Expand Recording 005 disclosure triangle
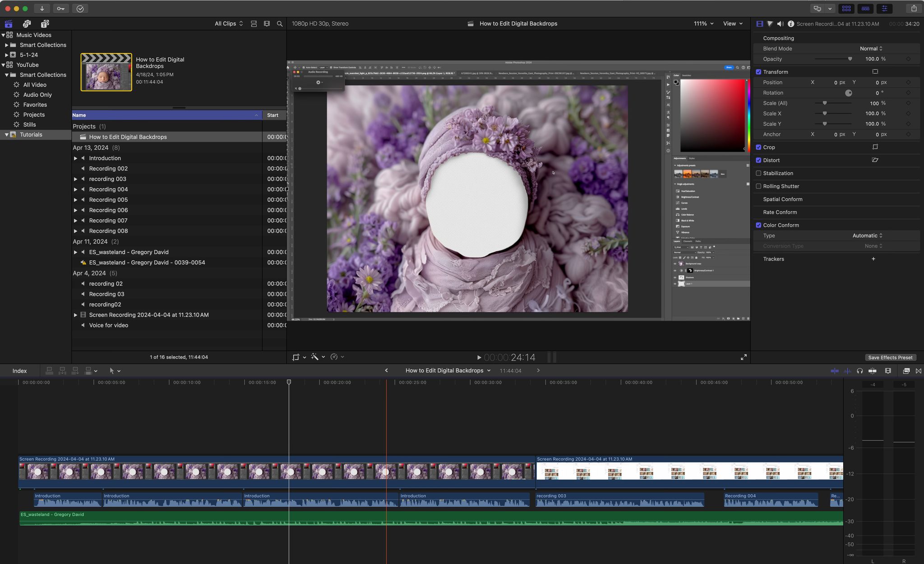The height and width of the screenshot is (564, 924). coord(75,200)
